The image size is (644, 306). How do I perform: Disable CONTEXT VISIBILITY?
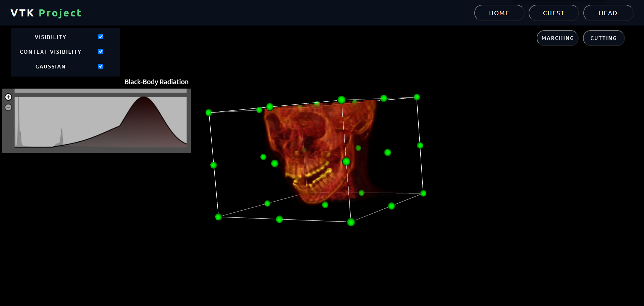click(101, 52)
